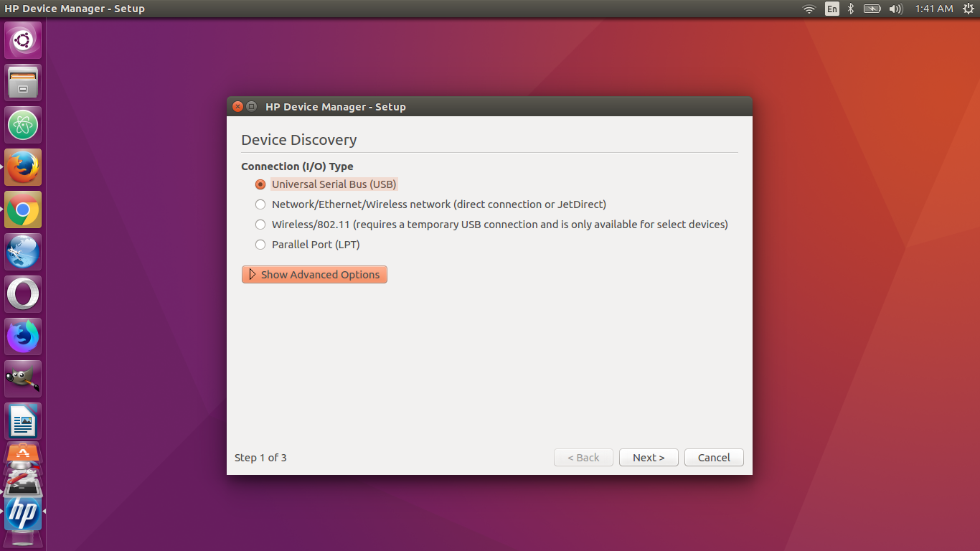
Task: Open the battery status indicator
Action: [x=872, y=9]
